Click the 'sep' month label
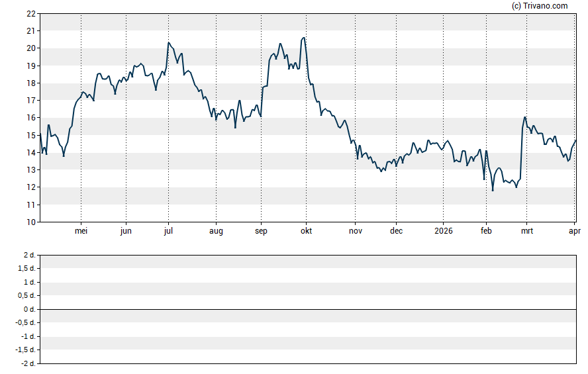588x374 pixels. [262, 231]
